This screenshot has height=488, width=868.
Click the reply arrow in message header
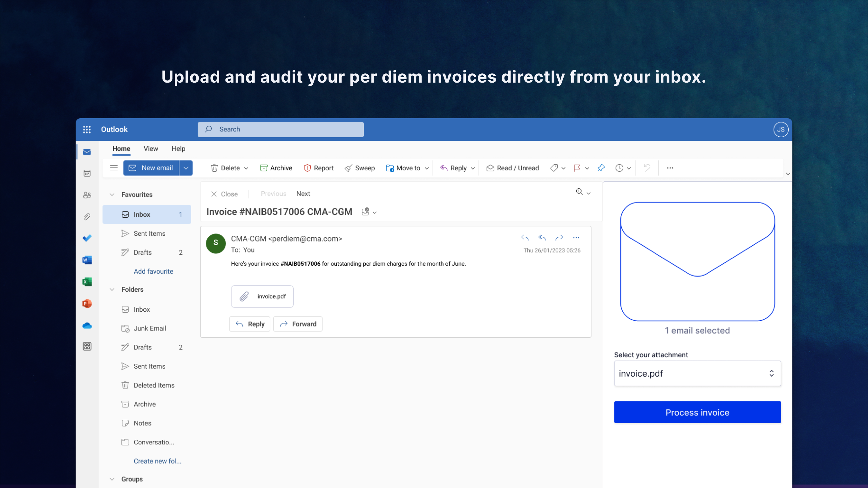(x=525, y=238)
